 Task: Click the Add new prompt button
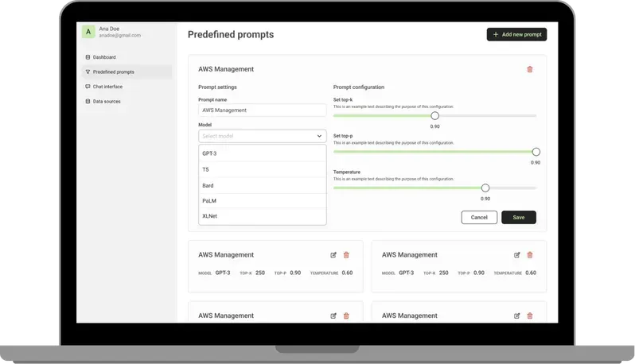pyautogui.click(x=516, y=34)
